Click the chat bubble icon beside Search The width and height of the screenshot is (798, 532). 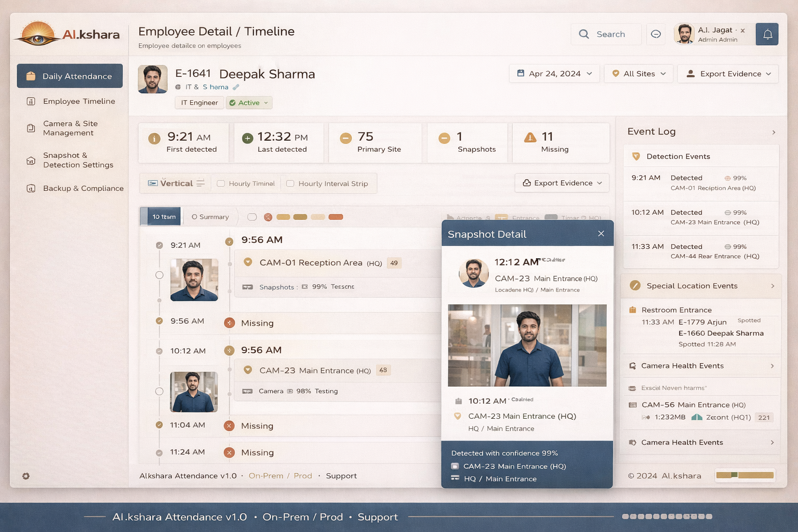point(656,34)
